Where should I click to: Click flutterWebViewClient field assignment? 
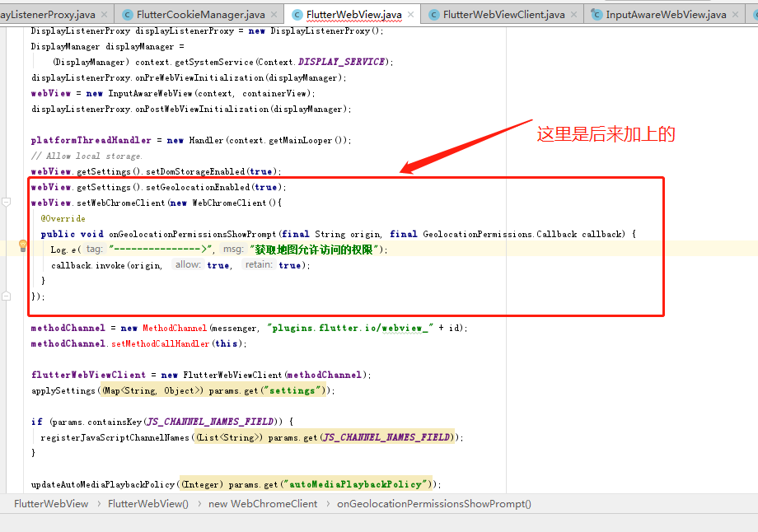[88, 375]
